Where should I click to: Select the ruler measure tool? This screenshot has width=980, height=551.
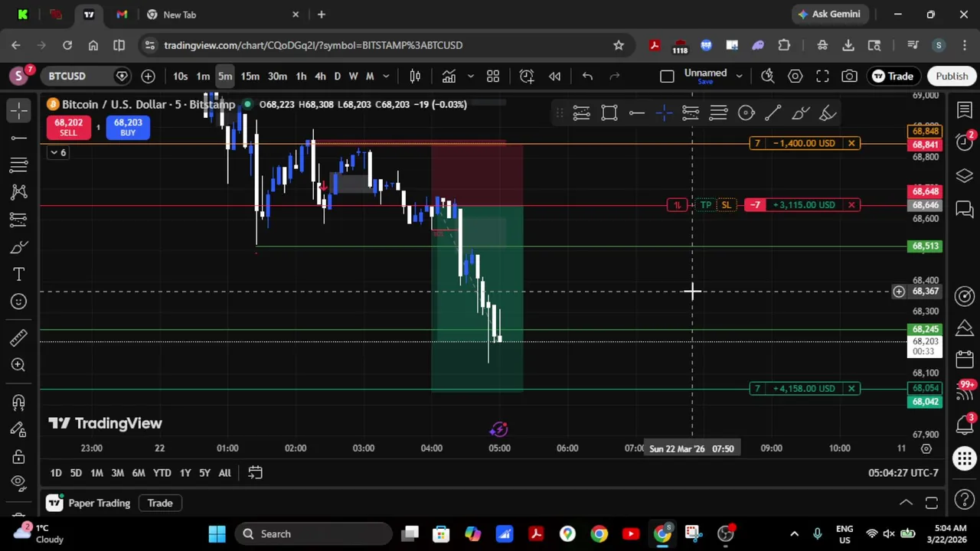coord(19,337)
